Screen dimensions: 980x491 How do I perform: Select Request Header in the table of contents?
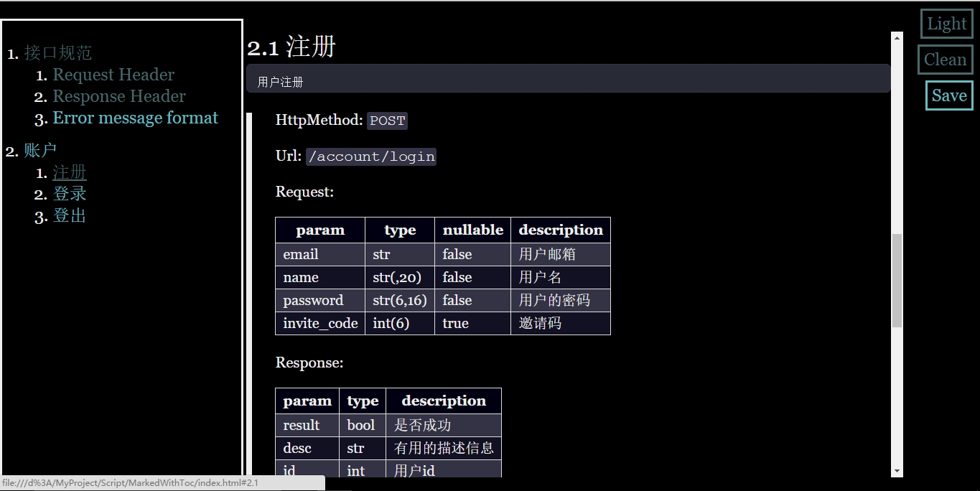click(x=113, y=75)
